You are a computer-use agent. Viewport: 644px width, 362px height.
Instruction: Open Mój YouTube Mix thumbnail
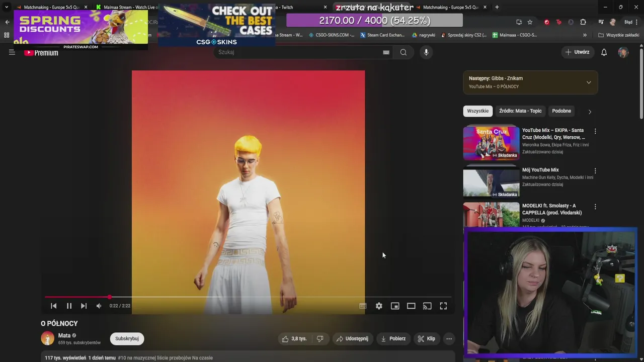[x=491, y=182]
